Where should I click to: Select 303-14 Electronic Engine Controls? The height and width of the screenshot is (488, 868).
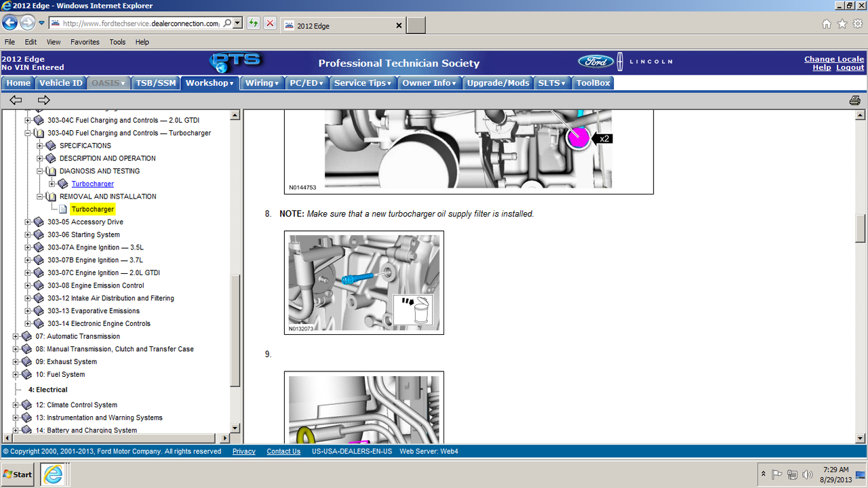coord(99,323)
